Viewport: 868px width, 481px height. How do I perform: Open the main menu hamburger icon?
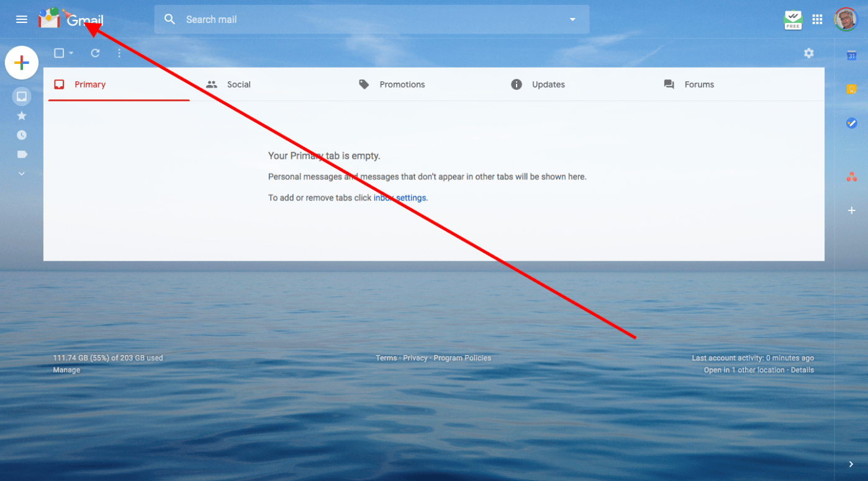tap(22, 19)
